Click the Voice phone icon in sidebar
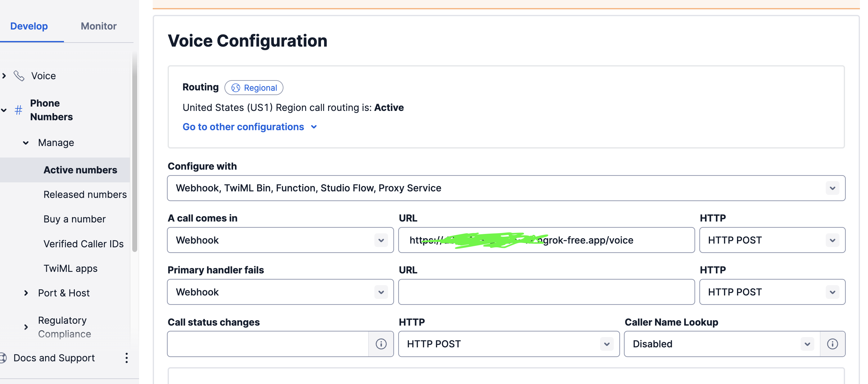Screen dimensions: 868x384 19,75
